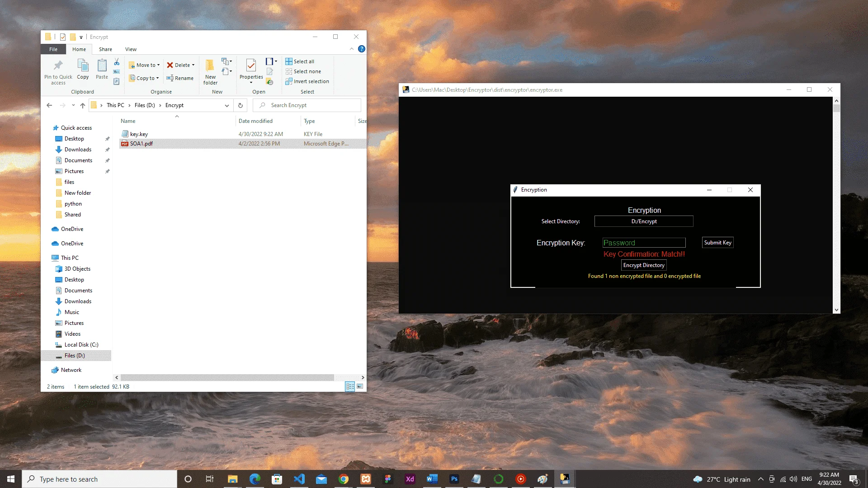The height and width of the screenshot is (488, 868).
Task: Sort files by Name column header
Action: [177, 121]
